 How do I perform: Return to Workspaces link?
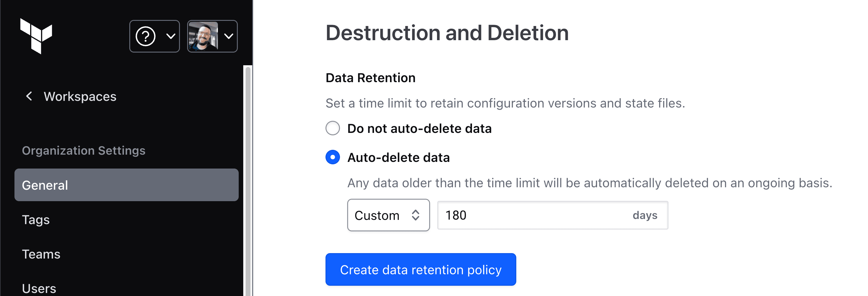[80, 96]
